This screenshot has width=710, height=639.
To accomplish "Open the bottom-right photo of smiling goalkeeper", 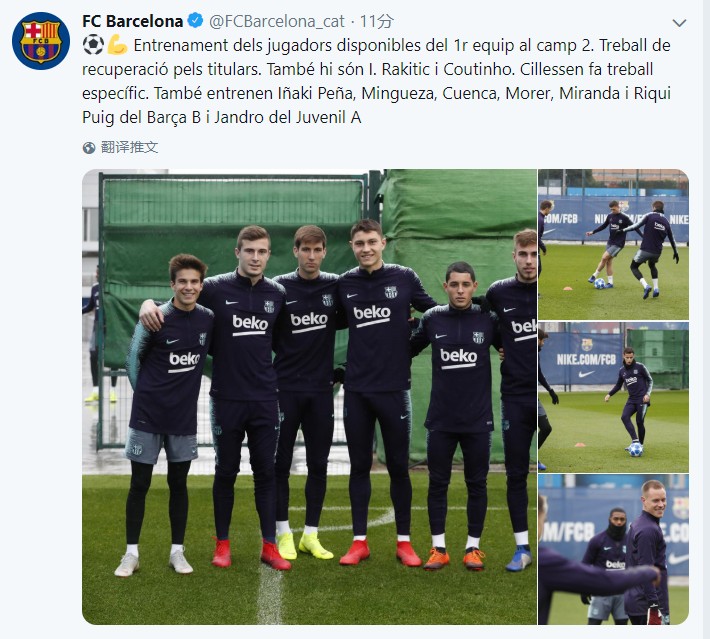I will coord(614,550).
